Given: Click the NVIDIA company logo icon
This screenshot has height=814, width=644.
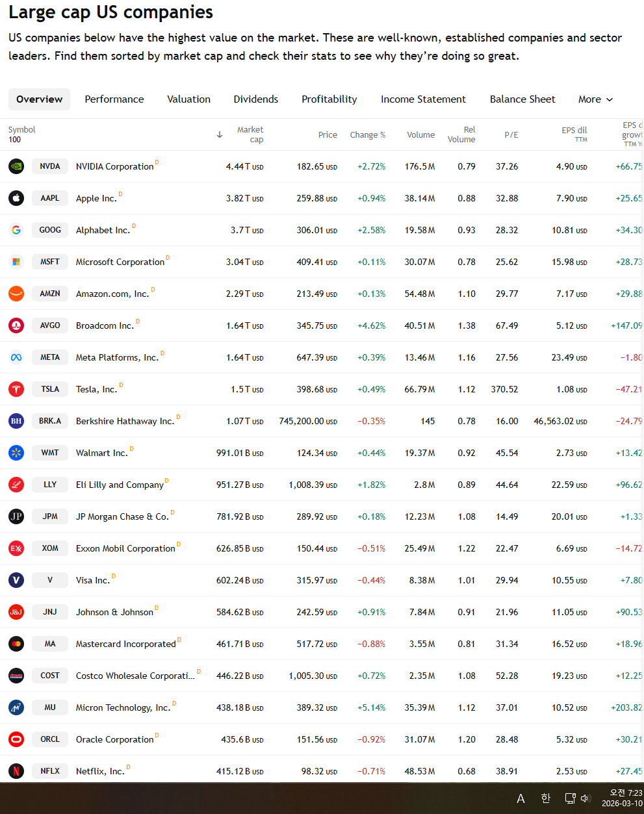Looking at the screenshot, I should [16, 166].
